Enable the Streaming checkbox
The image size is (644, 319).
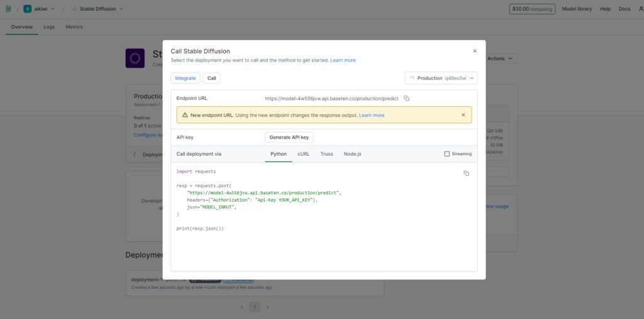click(447, 154)
